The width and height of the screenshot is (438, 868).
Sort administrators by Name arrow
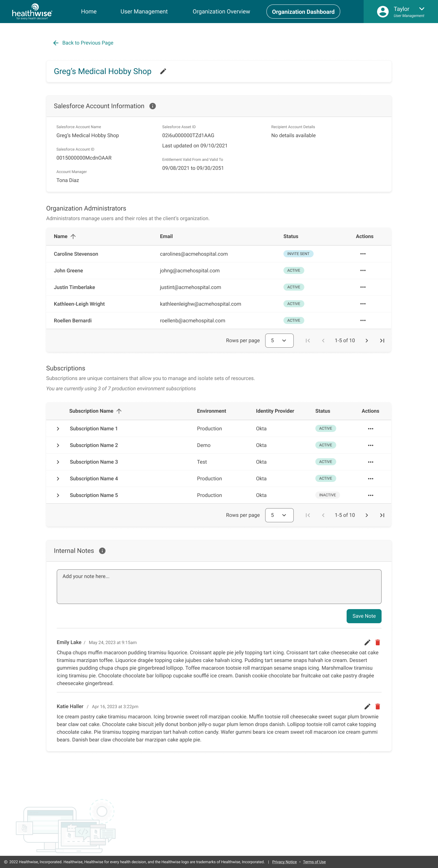pos(73,236)
